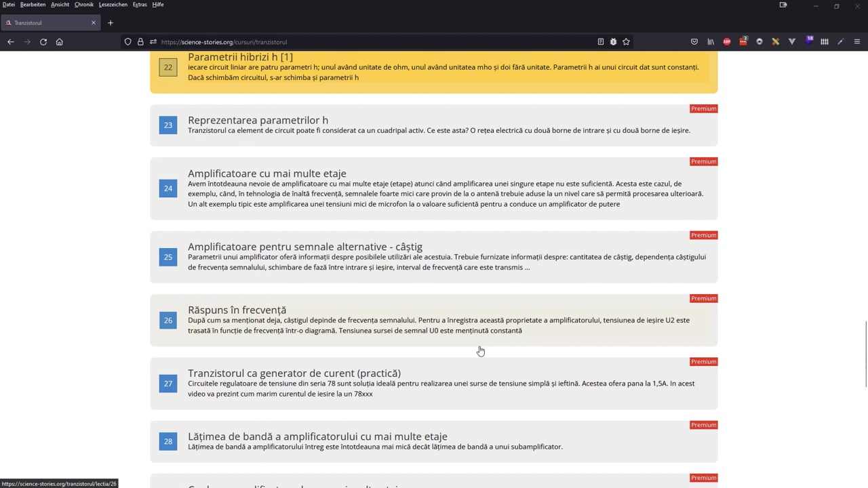The height and width of the screenshot is (488, 868).
Task: Toggle reader view in address bar
Action: click(601, 41)
